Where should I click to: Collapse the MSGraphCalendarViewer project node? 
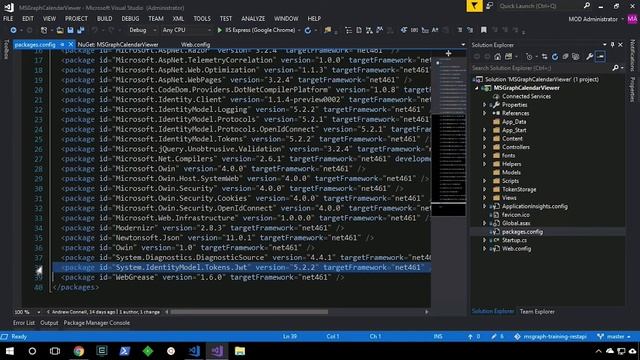click(x=476, y=88)
